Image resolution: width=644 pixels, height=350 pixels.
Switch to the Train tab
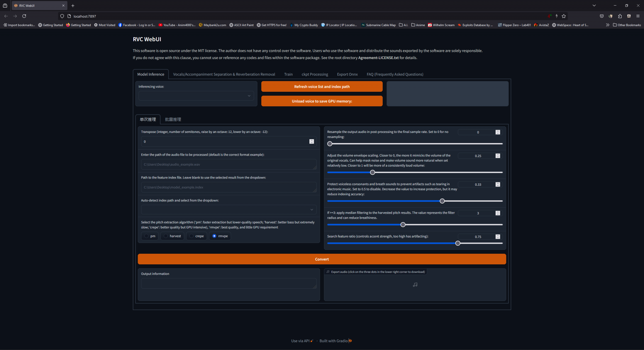coord(288,74)
